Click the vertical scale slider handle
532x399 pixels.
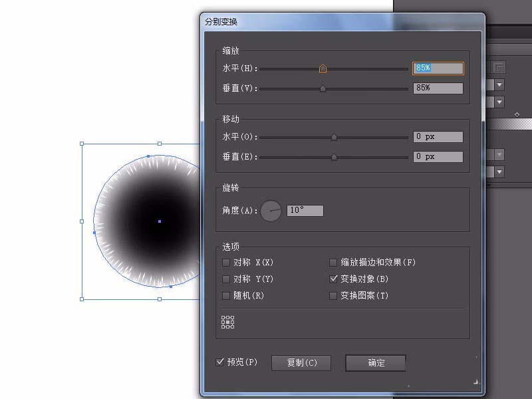coord(323,88)
